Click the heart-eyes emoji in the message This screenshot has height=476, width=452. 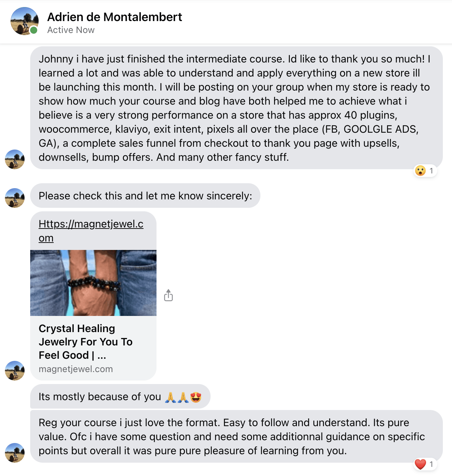point(196,397)
